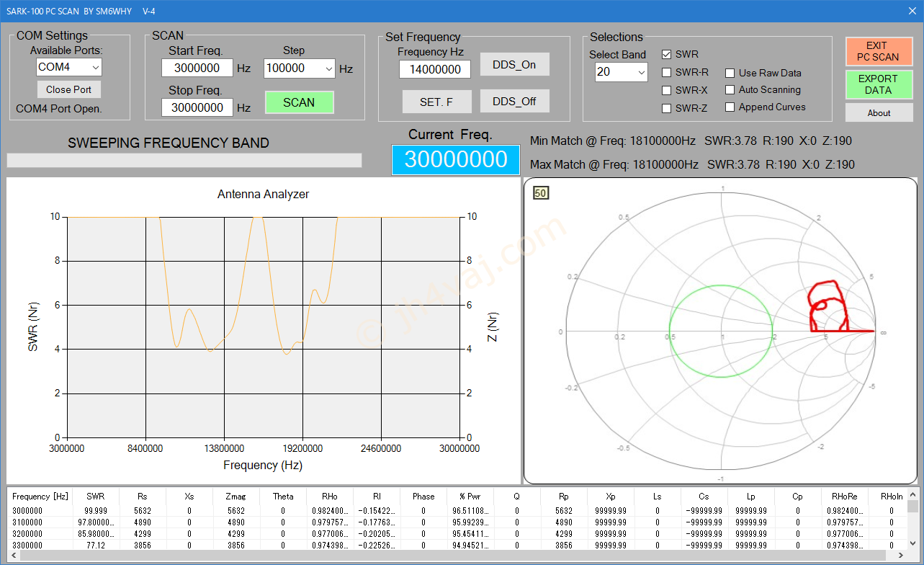Click the Current Freq. display showing 30000000
This screenshot has height=565, width=924.
(x=456, y=159)
